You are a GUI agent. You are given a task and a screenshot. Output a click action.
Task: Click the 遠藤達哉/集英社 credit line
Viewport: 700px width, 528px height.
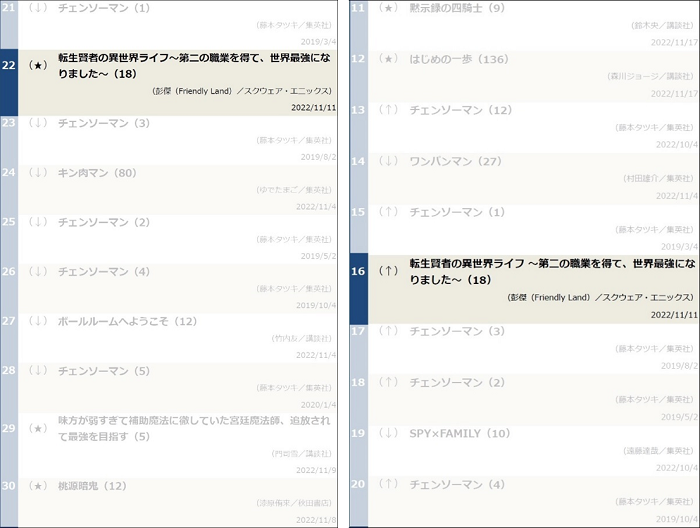(x=658, y=451)
